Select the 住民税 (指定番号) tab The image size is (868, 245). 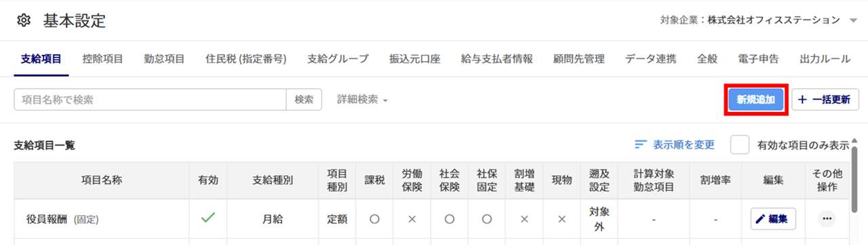[245, 59]
